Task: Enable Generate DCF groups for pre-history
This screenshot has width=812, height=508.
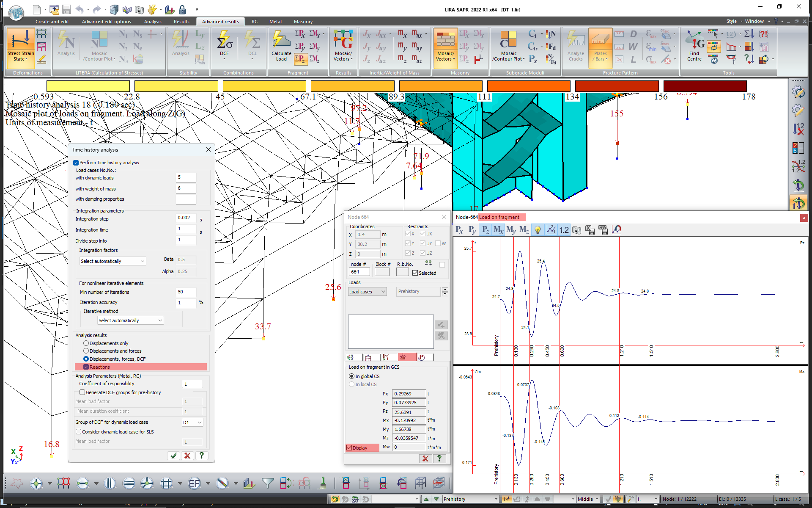Action: pos(82,392)
